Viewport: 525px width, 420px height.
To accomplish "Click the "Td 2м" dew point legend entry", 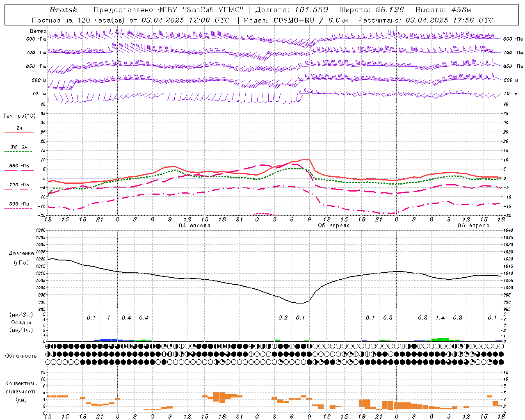I will pyautogui.click(x=19, y=147).
